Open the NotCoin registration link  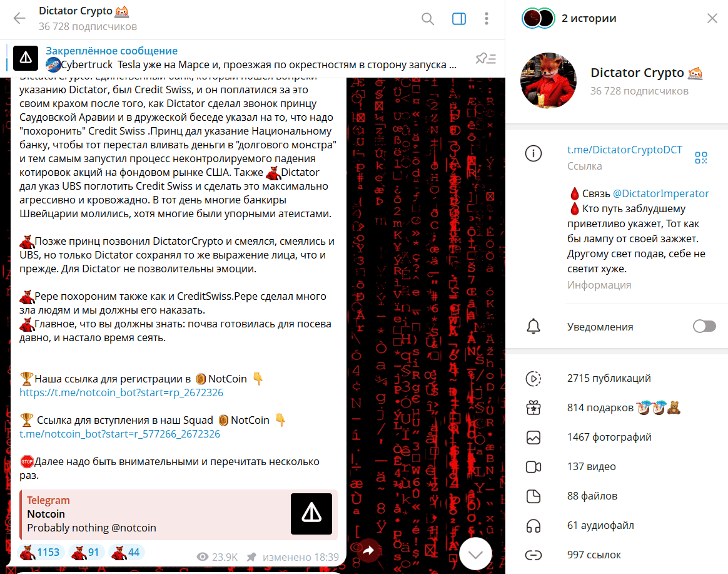(x=121, y=392)
